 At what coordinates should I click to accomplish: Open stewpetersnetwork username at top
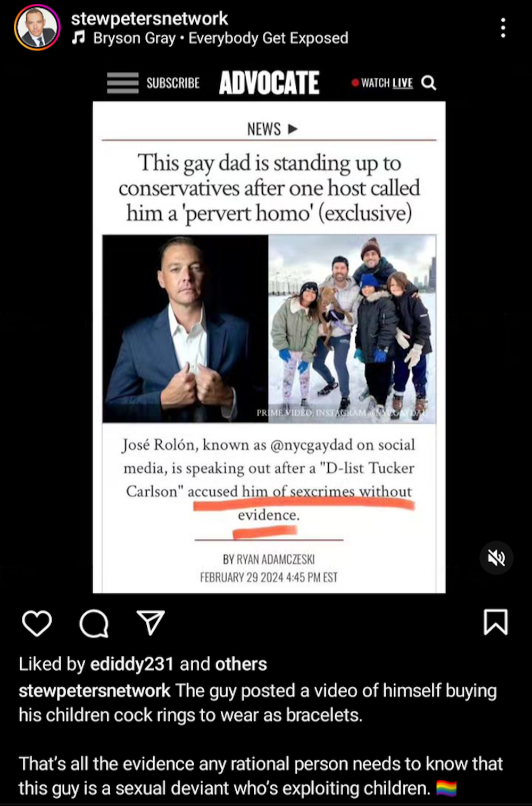(149, 19)
